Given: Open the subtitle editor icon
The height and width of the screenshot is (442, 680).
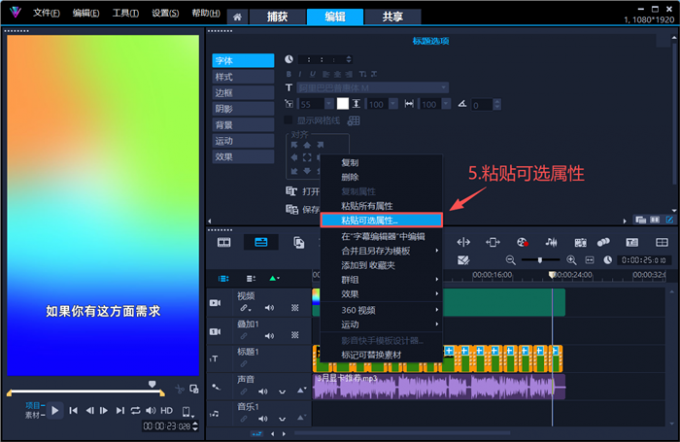Looking at the screenshot, I should [x=632, y=242].
